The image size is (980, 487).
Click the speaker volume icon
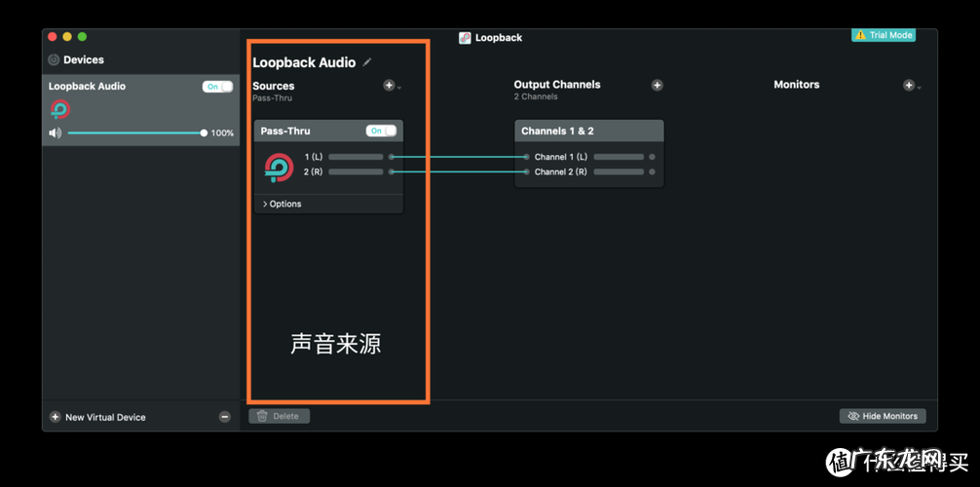pyautogui.click(x=56, y=132)
